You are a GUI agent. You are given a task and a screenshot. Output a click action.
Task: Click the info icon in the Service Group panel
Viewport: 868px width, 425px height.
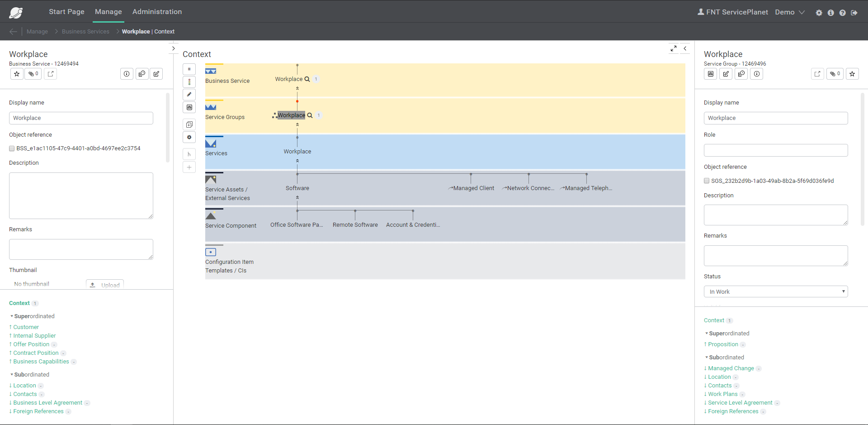pyautogui.click(x=757, y=74)
